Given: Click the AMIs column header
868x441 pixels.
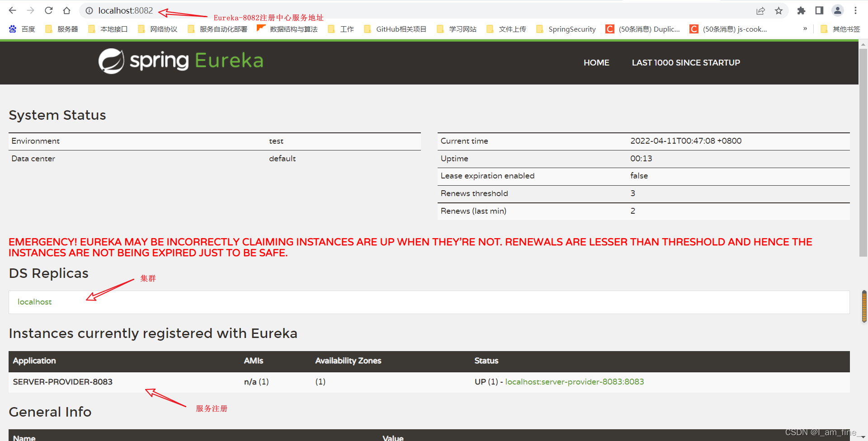Looking at the screenshot, I should 254,361.
